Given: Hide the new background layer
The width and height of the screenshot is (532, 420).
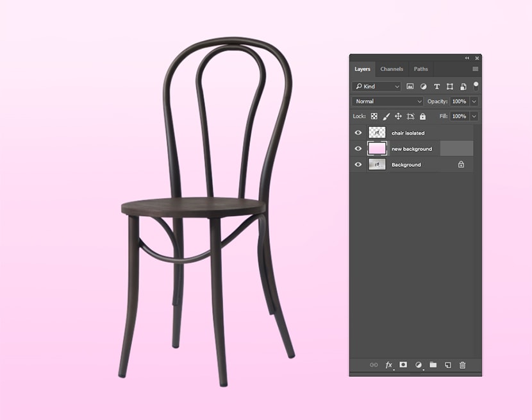Looking at the screenshot, I should (x=358, y=149).
